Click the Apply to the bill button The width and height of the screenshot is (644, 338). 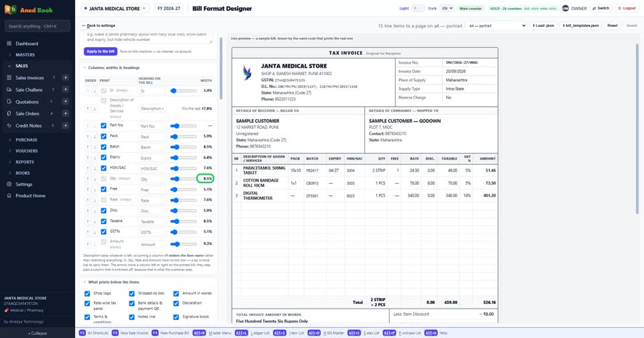tap(101, 52)
